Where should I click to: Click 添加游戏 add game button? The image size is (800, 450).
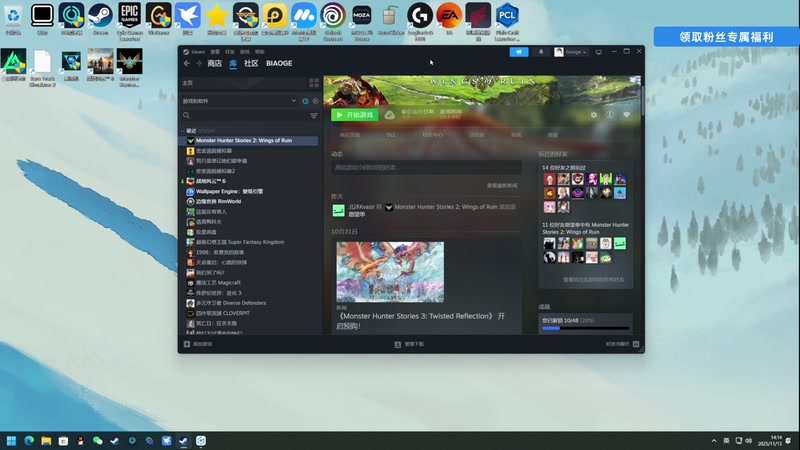point(197,344)
